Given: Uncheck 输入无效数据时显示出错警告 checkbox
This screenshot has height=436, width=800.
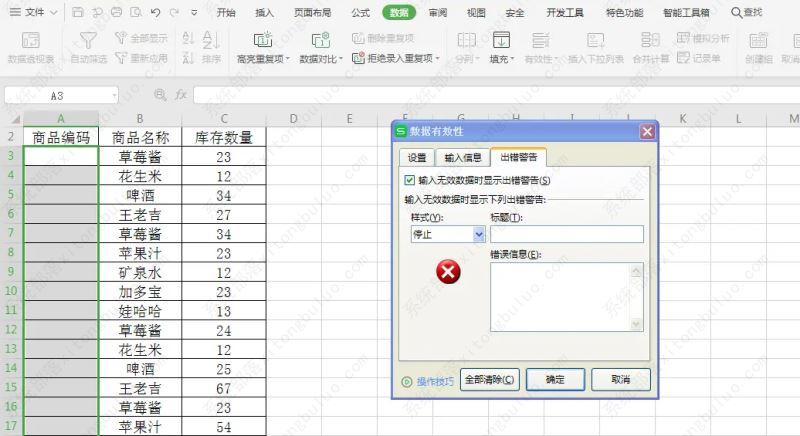Looking at the screenshot, I should 409,181.
